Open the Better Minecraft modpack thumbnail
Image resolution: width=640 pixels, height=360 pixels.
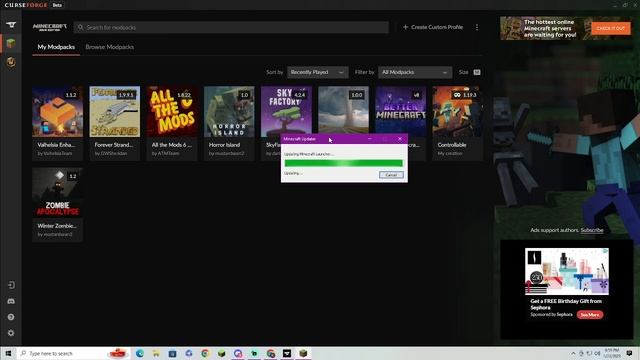tap(400, 109)
